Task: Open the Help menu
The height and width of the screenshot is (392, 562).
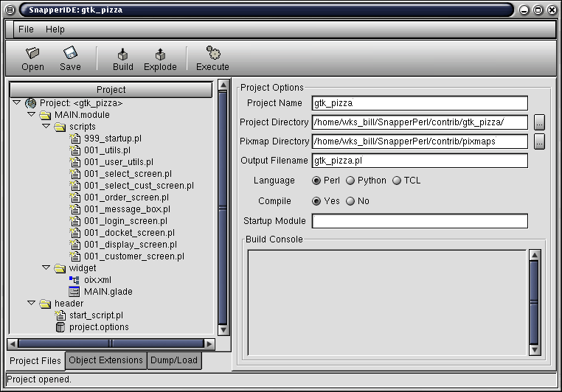Action: [x=55, y=29]
